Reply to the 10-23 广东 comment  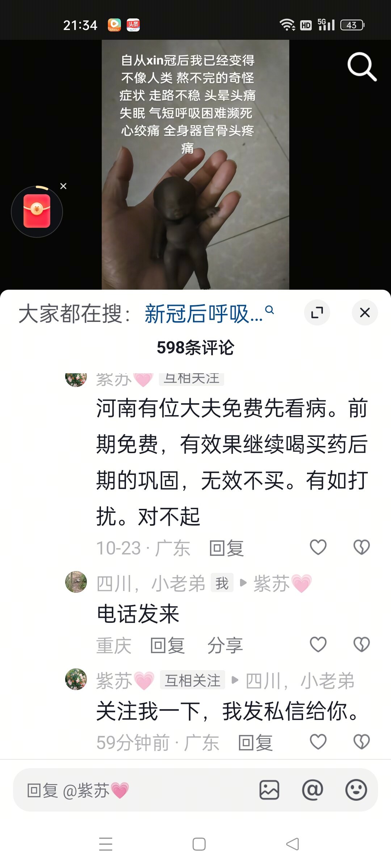pyautogui.click(x=226, y=548)
